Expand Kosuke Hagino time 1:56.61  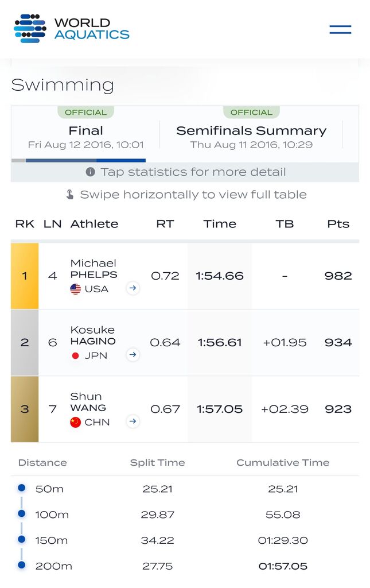click(220, 342)
